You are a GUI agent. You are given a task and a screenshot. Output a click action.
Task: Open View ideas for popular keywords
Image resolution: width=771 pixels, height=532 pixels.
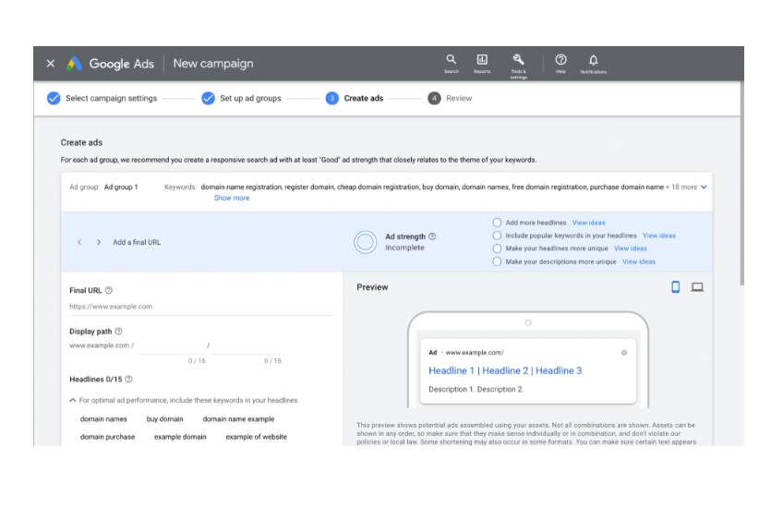659,236
